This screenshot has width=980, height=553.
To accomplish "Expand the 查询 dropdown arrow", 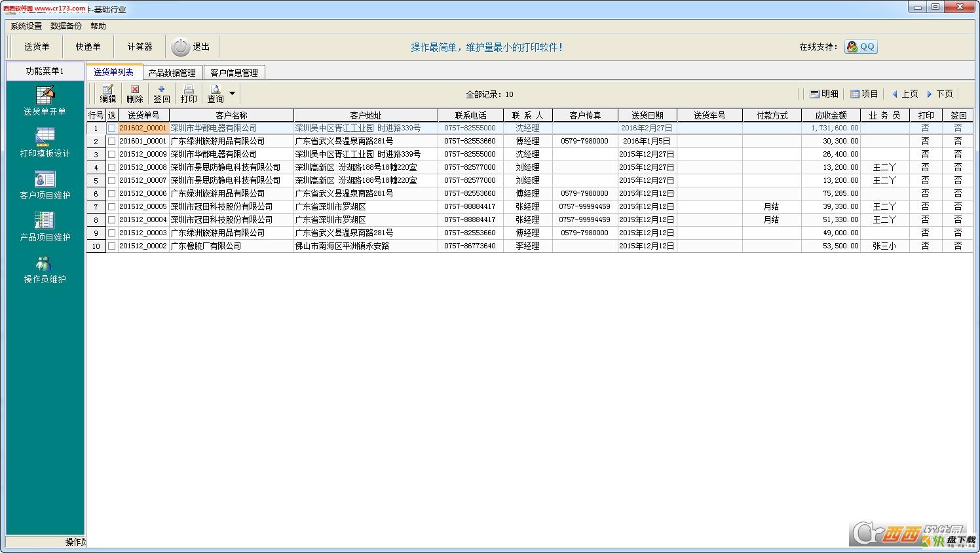I will point(232,94).
